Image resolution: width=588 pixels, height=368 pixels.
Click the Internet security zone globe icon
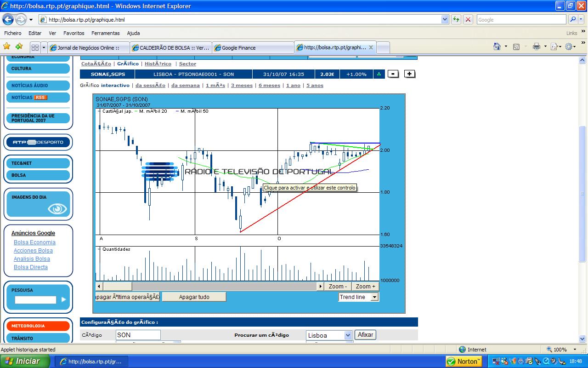pos(462,350)
